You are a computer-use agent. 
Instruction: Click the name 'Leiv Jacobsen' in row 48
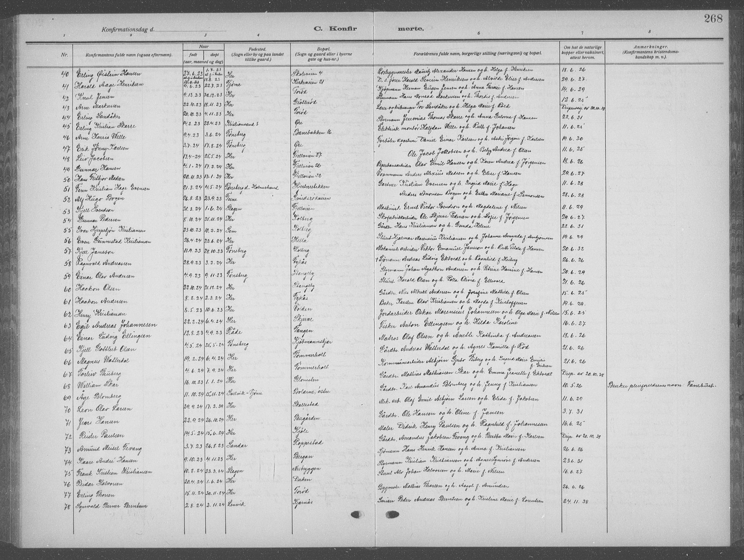click(x=96, y=159)
